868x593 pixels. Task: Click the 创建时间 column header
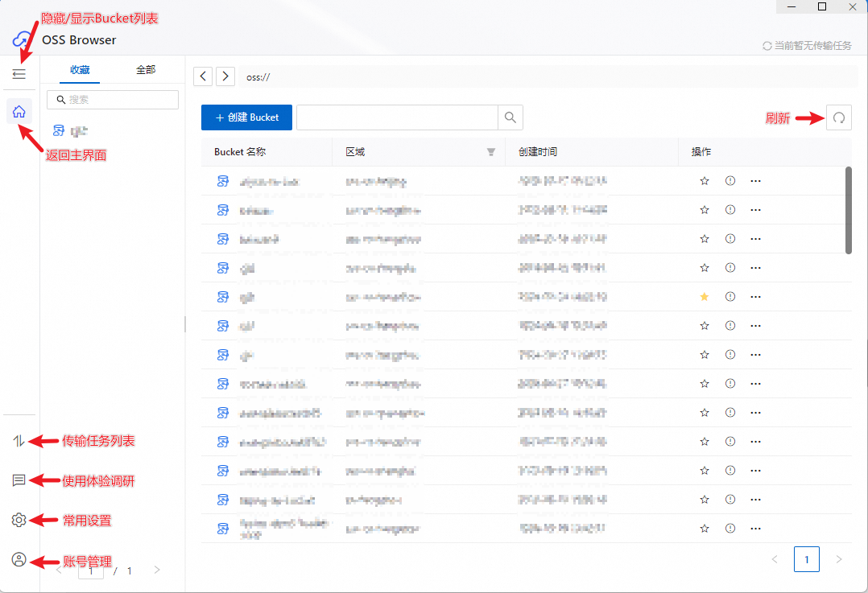(592, 152)
